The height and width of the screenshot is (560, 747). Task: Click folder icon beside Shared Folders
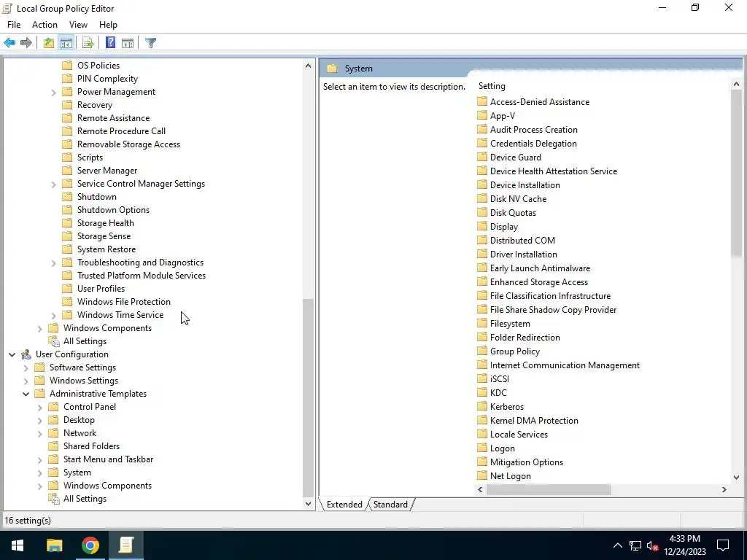54,446
